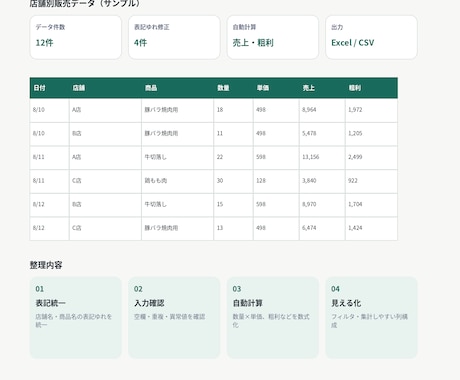460x380 pixels.
Task: Select 牛切落し in the 13,156 sales row
Action: tap(177, 158)
